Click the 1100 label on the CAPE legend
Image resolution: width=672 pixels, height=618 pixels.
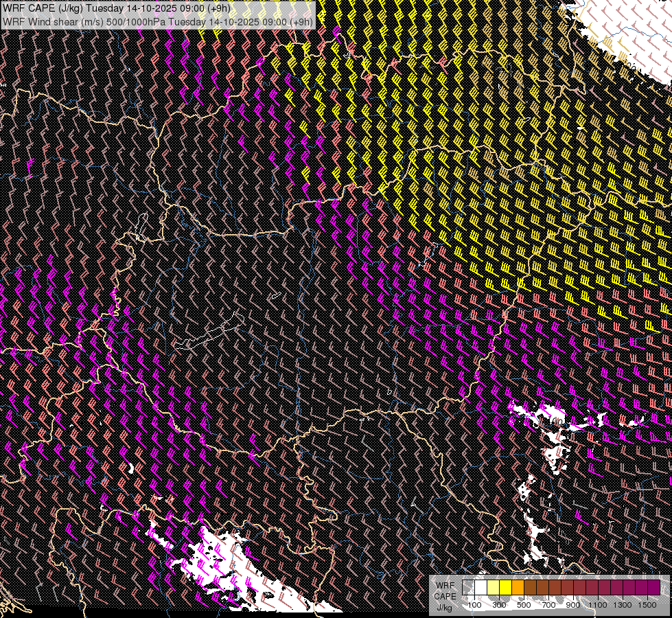click(x=598, y=605)
